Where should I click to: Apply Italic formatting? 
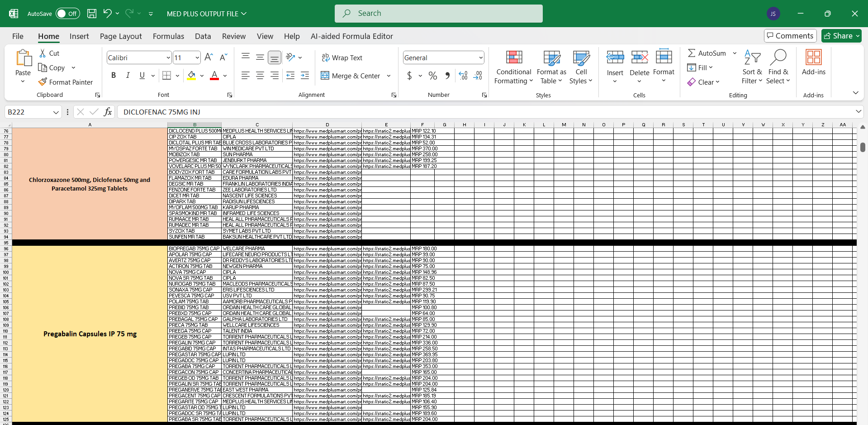[x=128, y=76]
